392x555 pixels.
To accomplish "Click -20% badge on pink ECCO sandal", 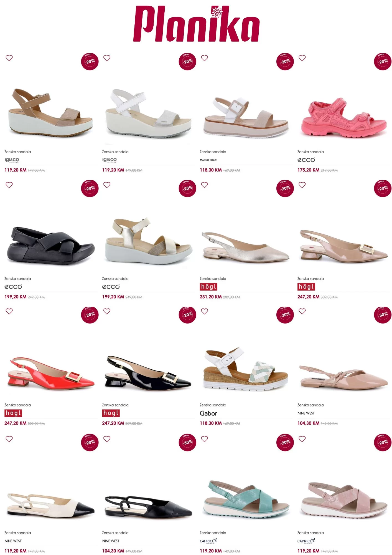I will [x=383, y=61].
